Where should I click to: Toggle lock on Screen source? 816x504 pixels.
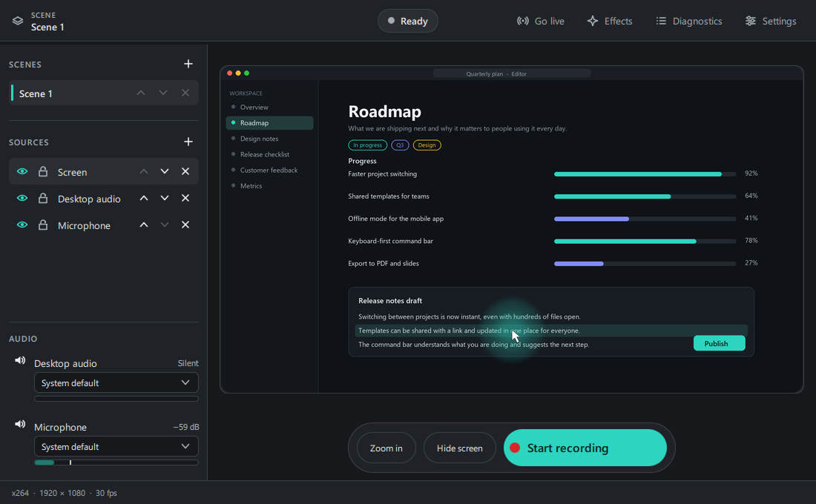pyautogui.click(x=43, y=171)
